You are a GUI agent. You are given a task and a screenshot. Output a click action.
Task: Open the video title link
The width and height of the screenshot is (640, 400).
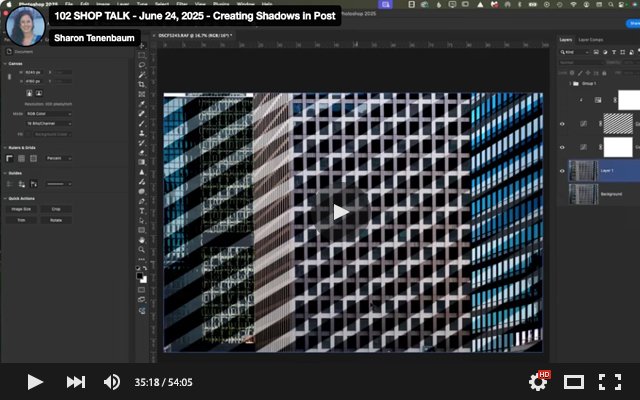(195, 16)
